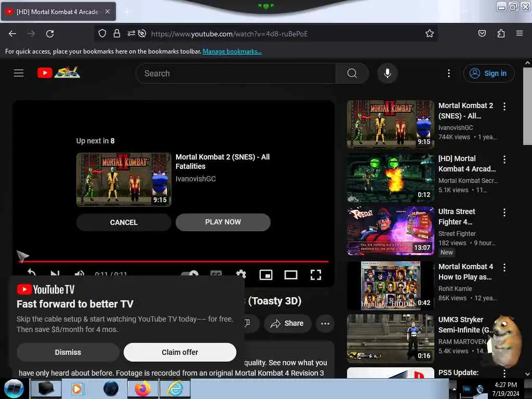
Task: Open options menu for PS5 Update video
Action: pyautogui.click(x=504, y=373)
